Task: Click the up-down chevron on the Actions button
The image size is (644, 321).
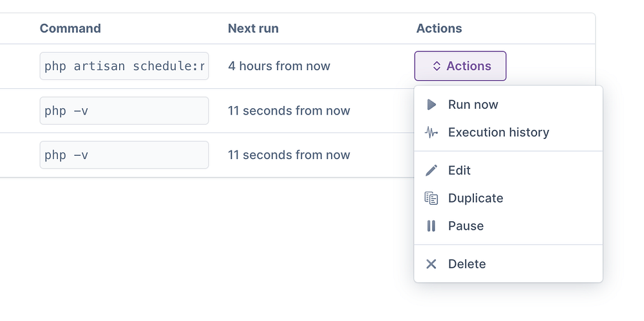Action: click(437, 66)
